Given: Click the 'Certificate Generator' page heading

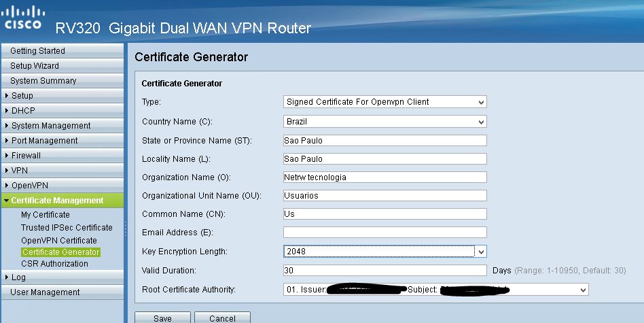Looking at the screenshot, I should point(192,56).
